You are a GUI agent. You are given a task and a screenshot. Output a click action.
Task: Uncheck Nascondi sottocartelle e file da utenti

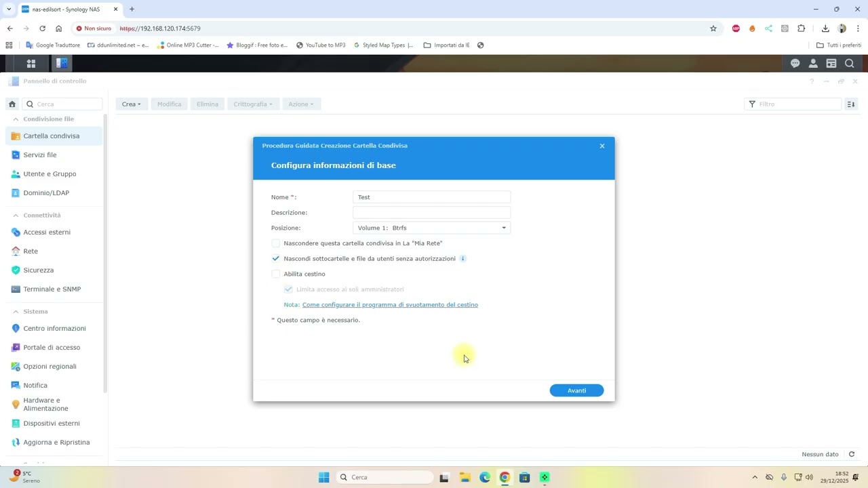click(275, 258)
